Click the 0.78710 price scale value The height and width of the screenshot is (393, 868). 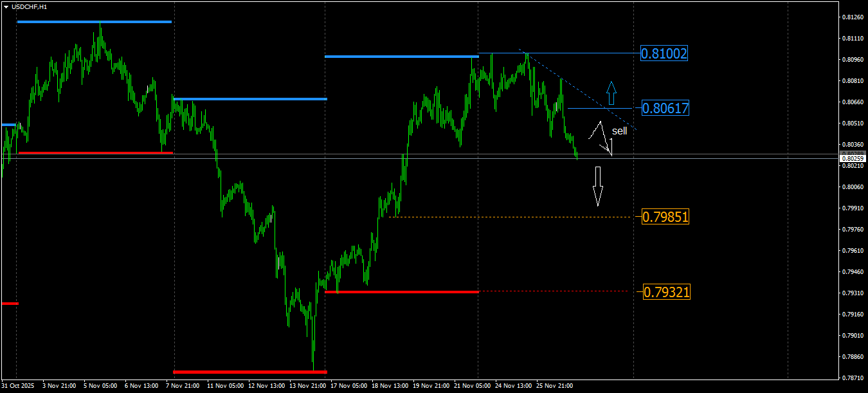pos(853,378)
